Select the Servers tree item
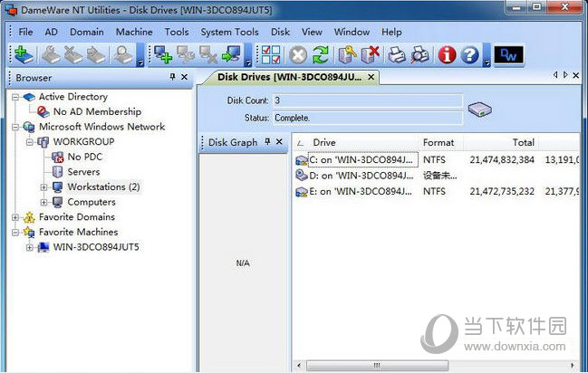 83,172
